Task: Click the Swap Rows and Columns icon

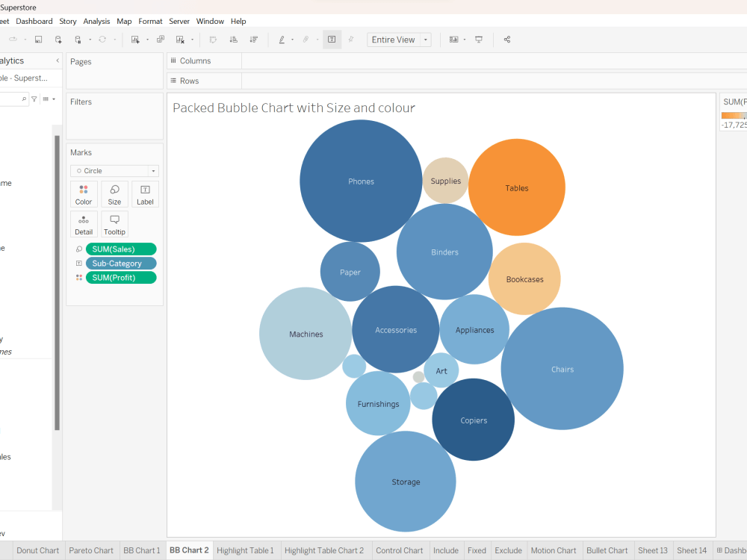Action: [x=214, y=39]
